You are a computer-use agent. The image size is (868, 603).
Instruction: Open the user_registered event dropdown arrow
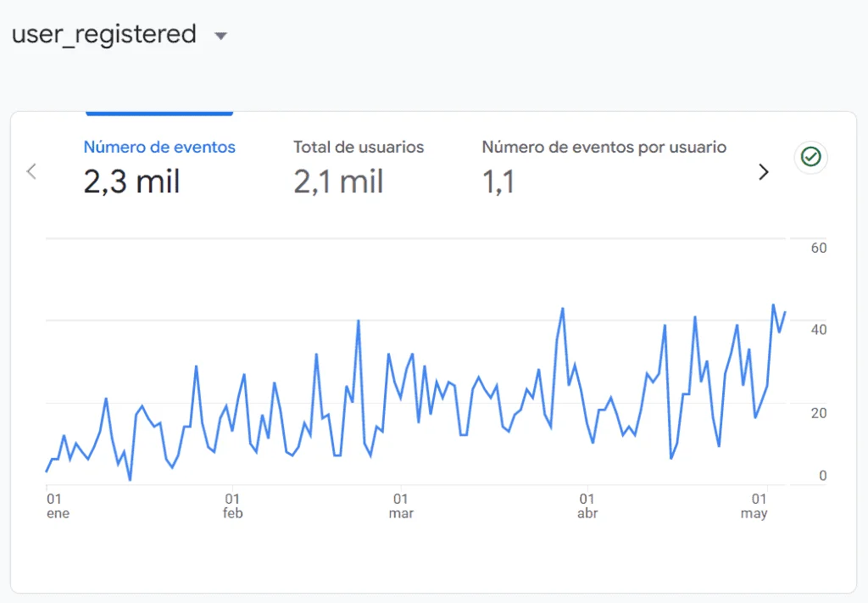click(221, 36)
